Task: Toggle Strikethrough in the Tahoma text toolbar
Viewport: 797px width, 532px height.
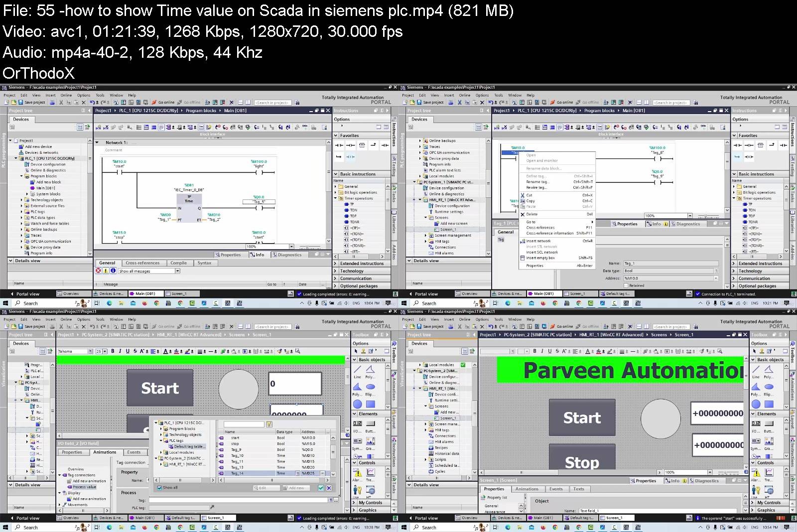Action: coord(135,351)
